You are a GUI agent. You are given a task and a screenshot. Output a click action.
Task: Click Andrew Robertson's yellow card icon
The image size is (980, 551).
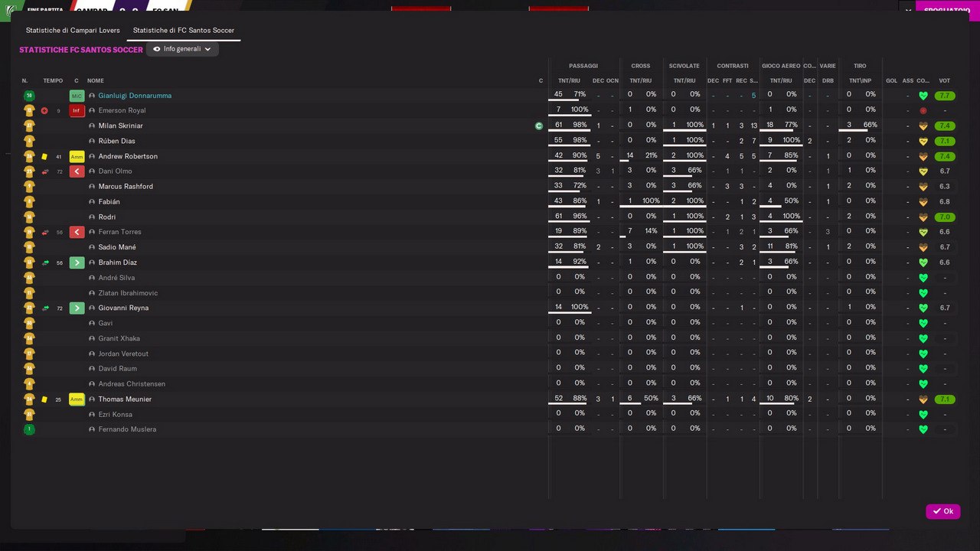44,156
